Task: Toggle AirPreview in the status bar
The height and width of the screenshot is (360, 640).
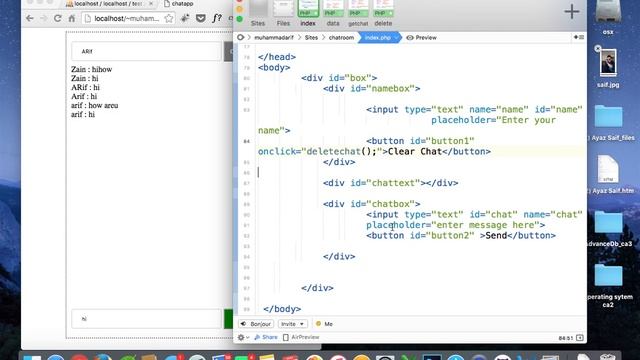Action: (301, 337)
